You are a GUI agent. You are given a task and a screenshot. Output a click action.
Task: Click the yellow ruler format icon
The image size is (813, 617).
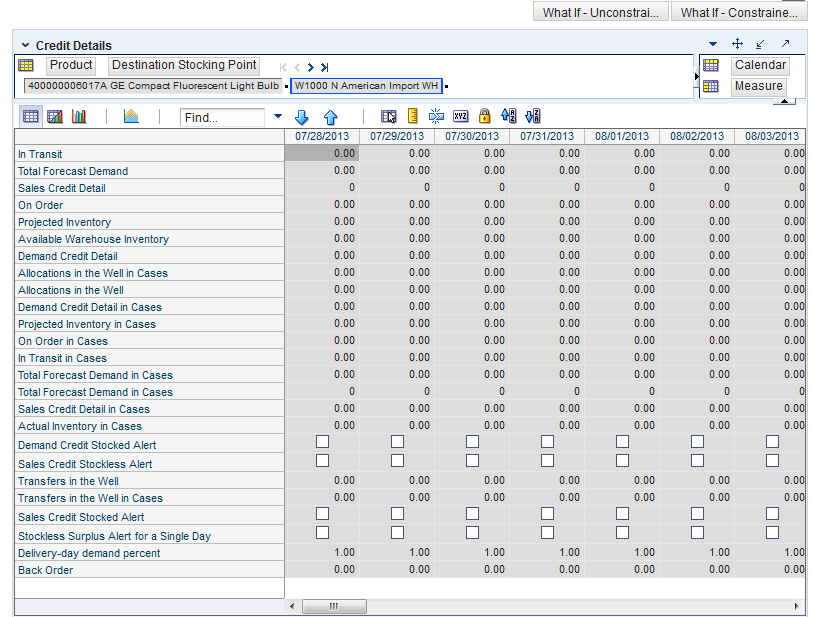(412, 116)
